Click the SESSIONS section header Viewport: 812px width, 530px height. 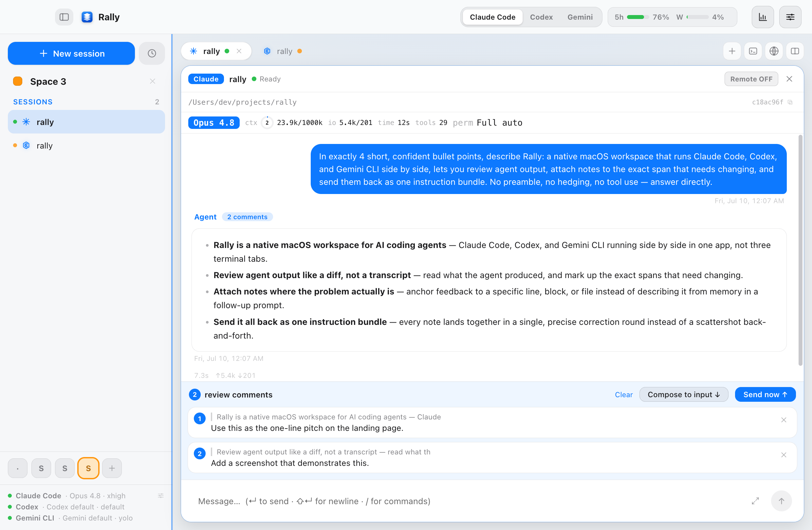pos(33,102)
